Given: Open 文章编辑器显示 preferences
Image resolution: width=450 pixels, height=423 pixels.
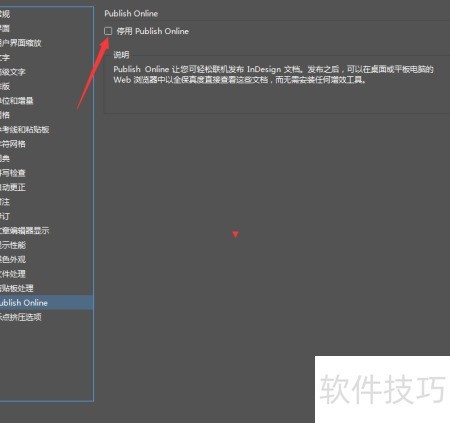Looking at the screenshot, I should (x=25, y=230).
